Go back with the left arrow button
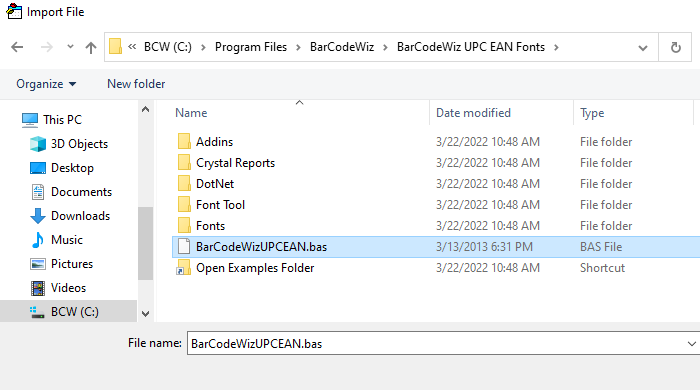 (x=17, y=47)
